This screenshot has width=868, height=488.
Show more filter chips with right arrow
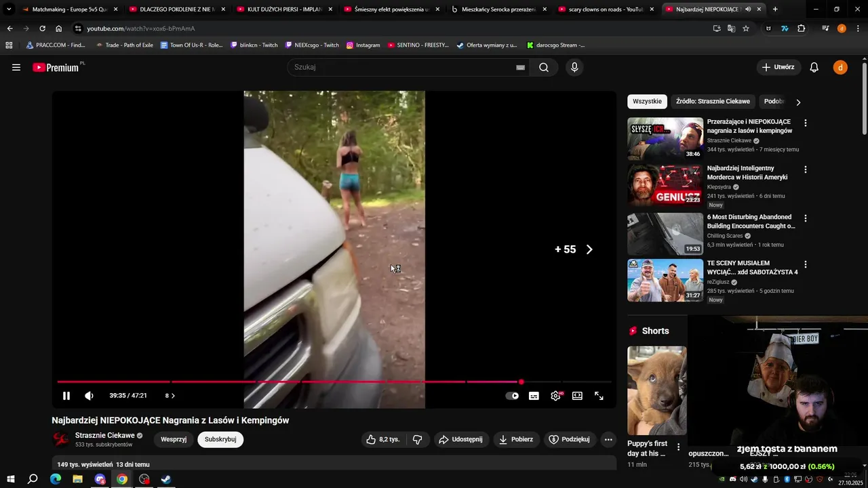point(798,102)
